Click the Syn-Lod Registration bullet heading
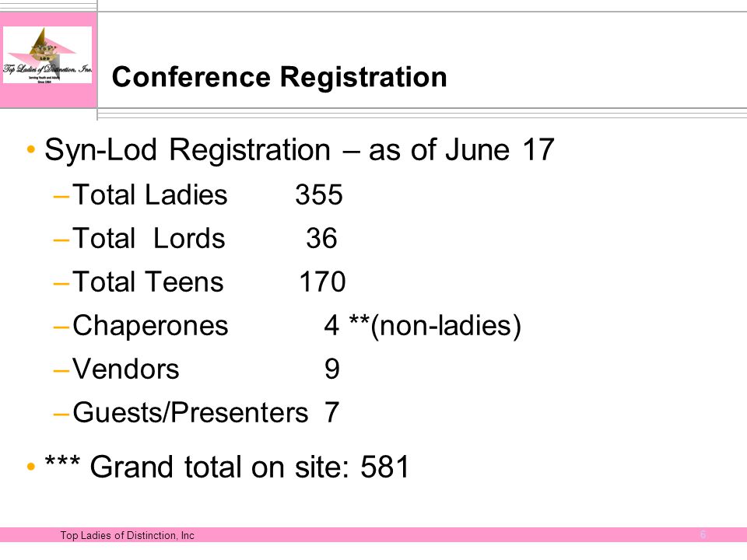Viewport: 747px width, 560px height. pyautogui.click(x=299, y=150)
